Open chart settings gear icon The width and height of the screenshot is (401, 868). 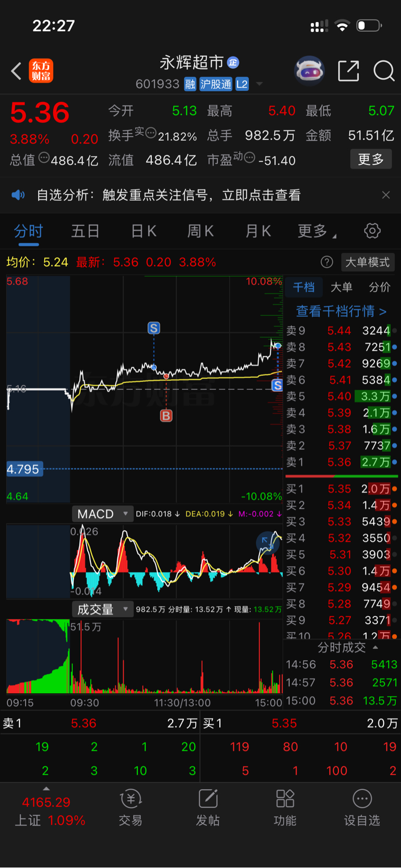point(372,231)
